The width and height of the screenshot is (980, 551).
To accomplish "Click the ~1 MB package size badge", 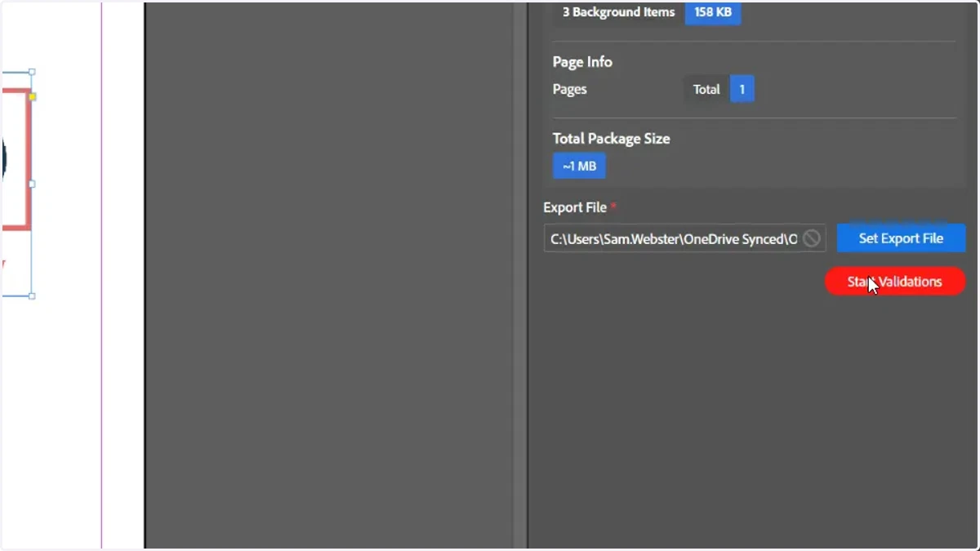I will (579, 166).
